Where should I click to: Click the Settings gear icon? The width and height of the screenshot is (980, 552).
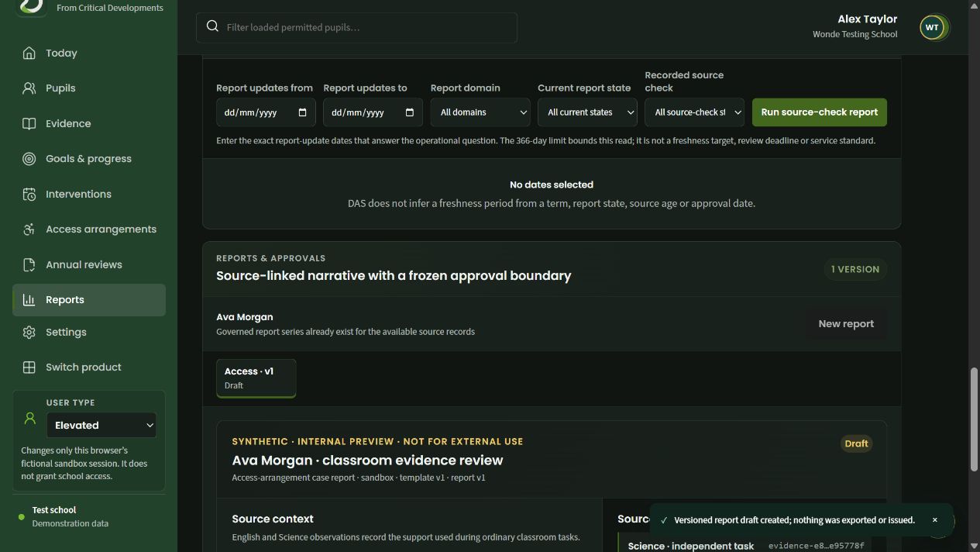click(29, 332)
